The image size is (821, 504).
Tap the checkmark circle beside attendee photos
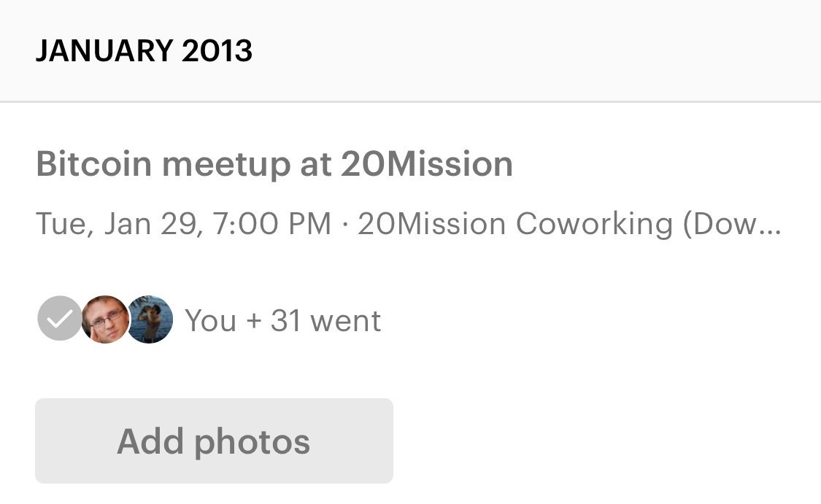pyautogui.click(x=60, y=319)
